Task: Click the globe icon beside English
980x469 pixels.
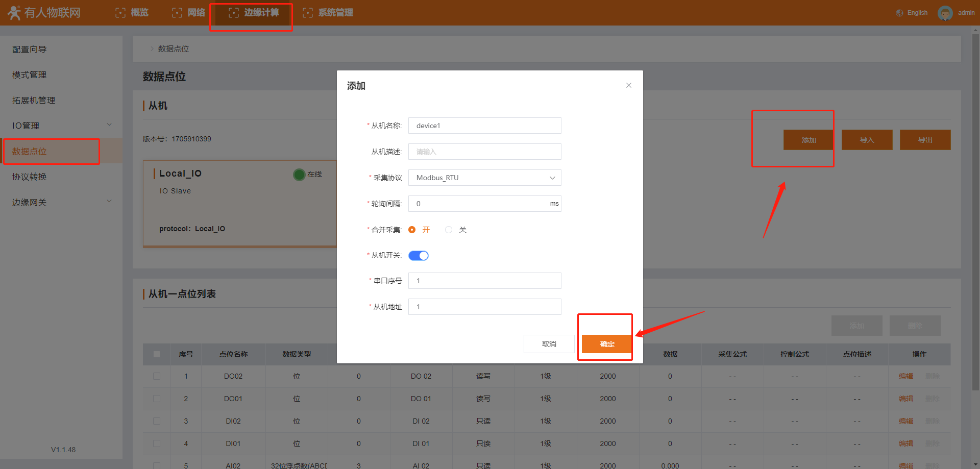Action: 899,13
